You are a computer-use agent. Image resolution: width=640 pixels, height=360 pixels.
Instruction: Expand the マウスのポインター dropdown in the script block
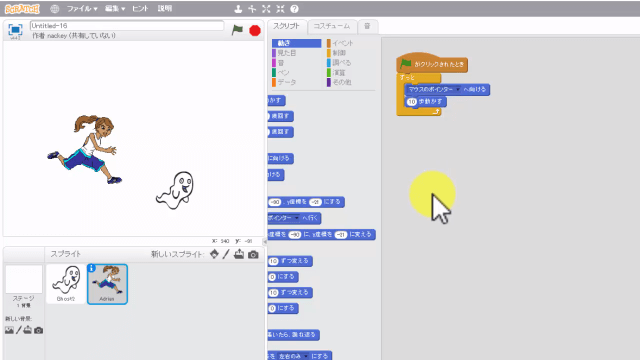pos(458,89)
